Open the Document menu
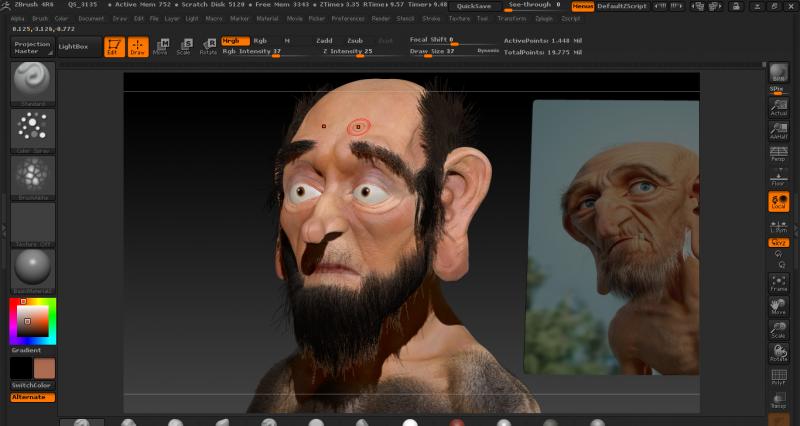This screenshot has height=426, width=800. 91,18
